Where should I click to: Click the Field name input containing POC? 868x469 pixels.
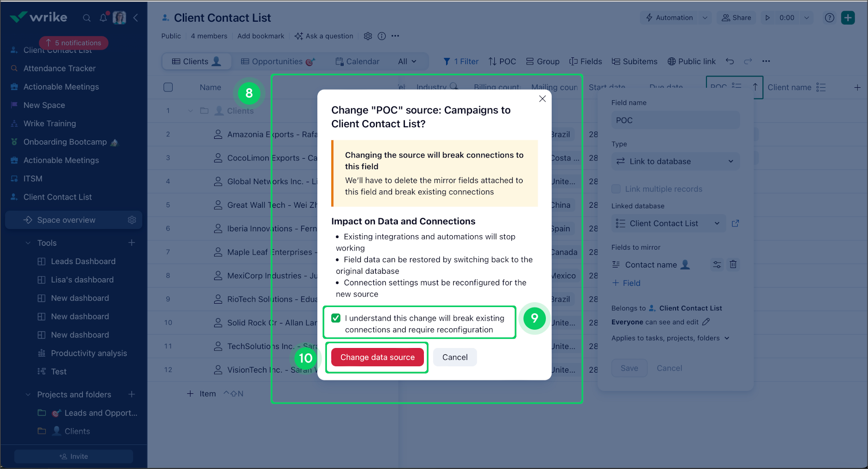675,120
